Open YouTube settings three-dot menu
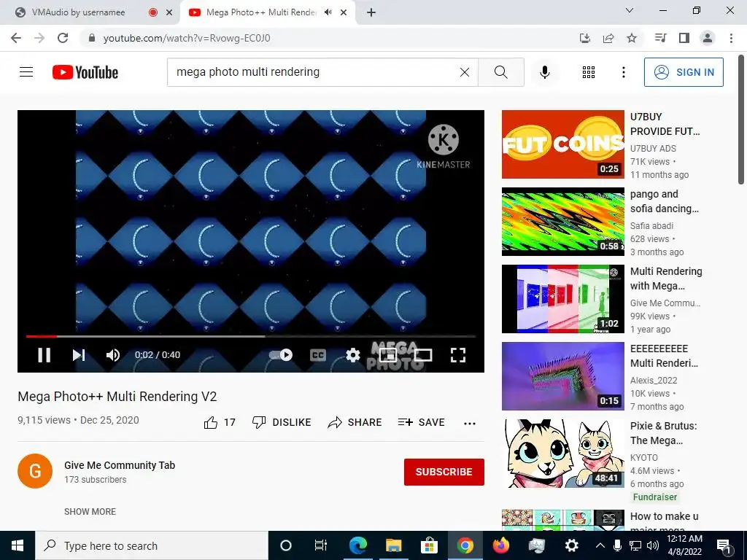The width and height of the screenshot is (747, 560). point(623,72)
